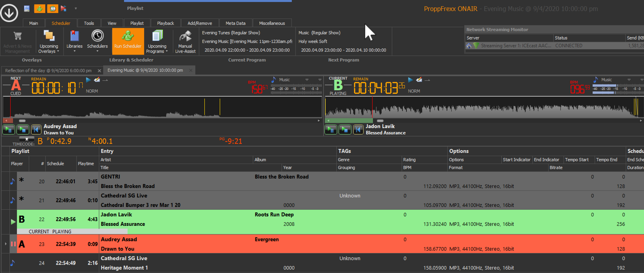Click the timecode collapse toggle above TIMECODE label
This screenshot has height=273, width=644.
click(27, 139)
